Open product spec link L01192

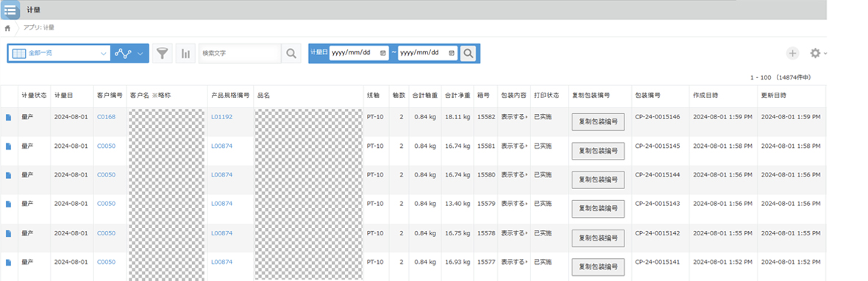(x=221, y=117)
